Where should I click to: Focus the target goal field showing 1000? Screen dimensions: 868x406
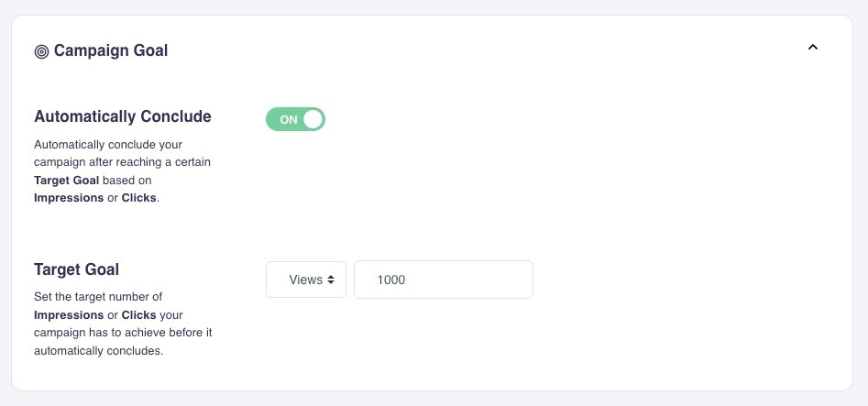[x=443, y=280]
